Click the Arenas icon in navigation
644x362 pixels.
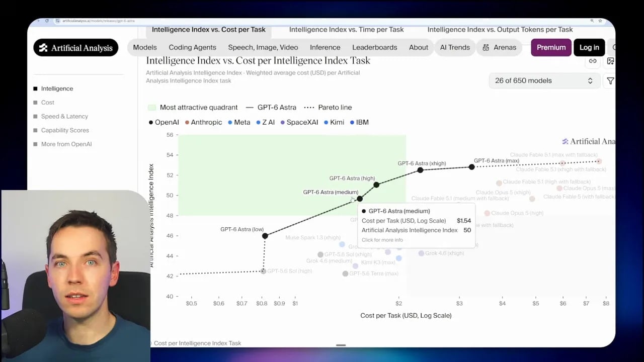click(x=486, y=47)
